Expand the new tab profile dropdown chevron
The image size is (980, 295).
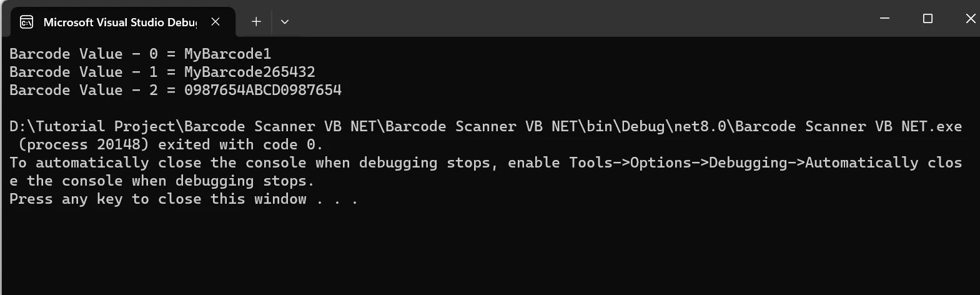coord(285,22)
